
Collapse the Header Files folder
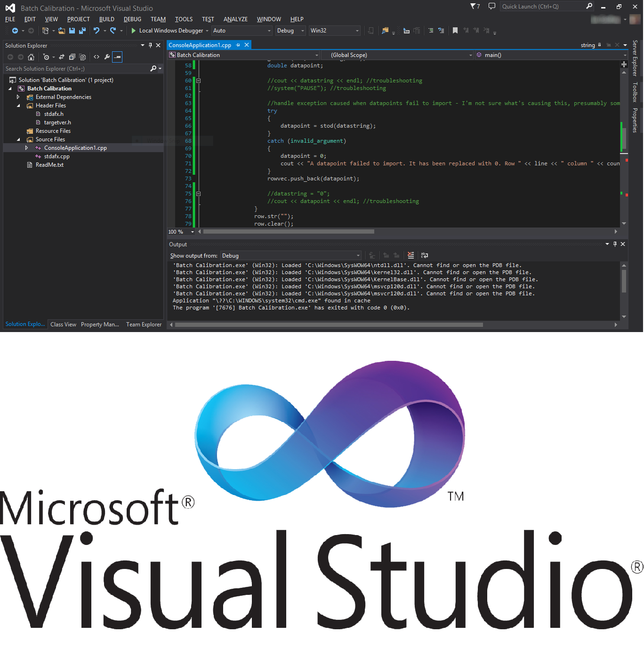click(x=18, y=106)
